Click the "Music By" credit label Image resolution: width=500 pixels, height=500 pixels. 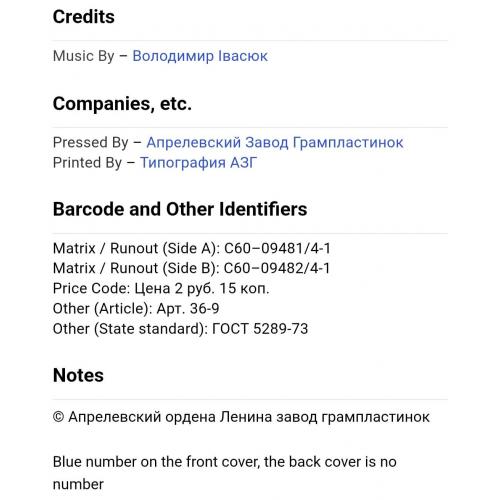(x=84, y=56)
